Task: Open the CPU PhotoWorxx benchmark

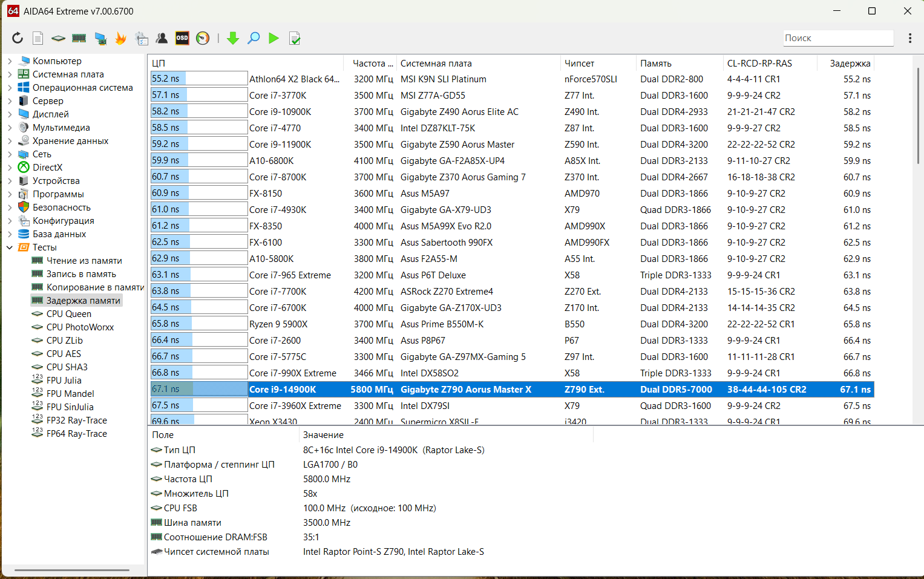Action: [80, 327]
